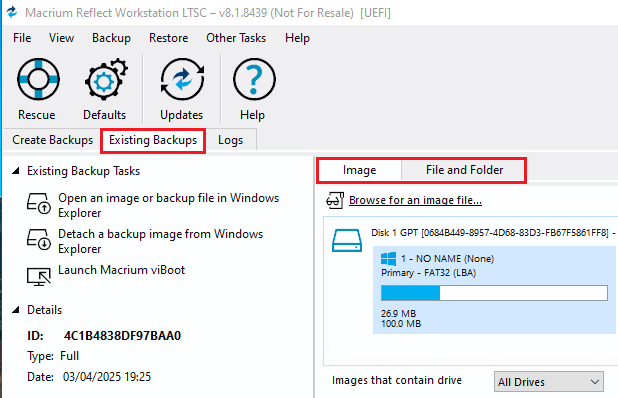Viewport: 618px width, 398px height.
Task: Open the All Drives dropdown
Action: (x=548, y=381)
